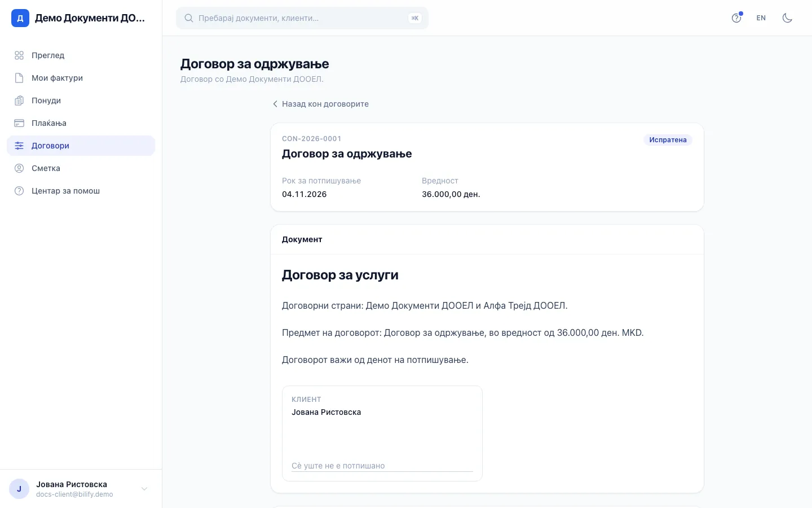Click the Понуди clipboard icon
812x508 pixels.
[x=19, y=100]
